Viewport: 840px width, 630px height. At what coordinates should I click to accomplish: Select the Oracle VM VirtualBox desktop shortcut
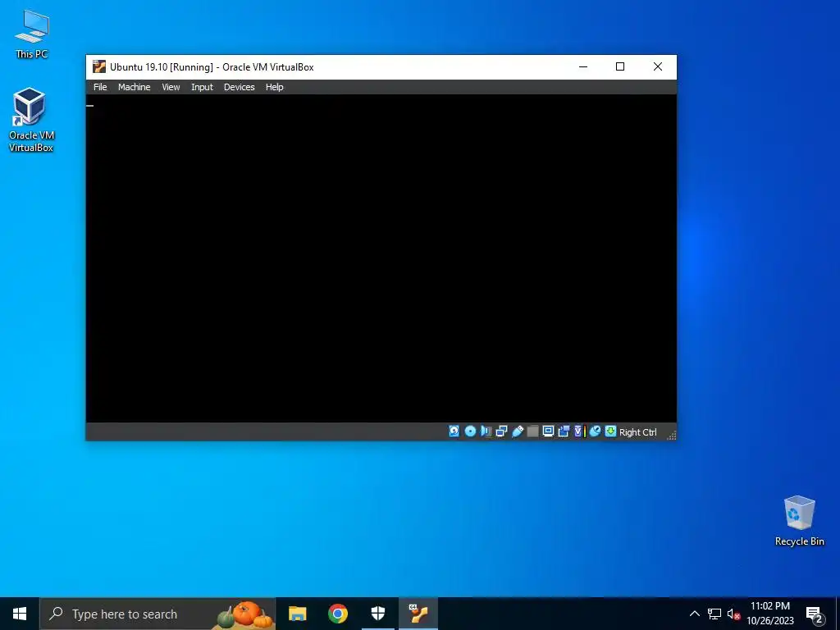point(31,120)
